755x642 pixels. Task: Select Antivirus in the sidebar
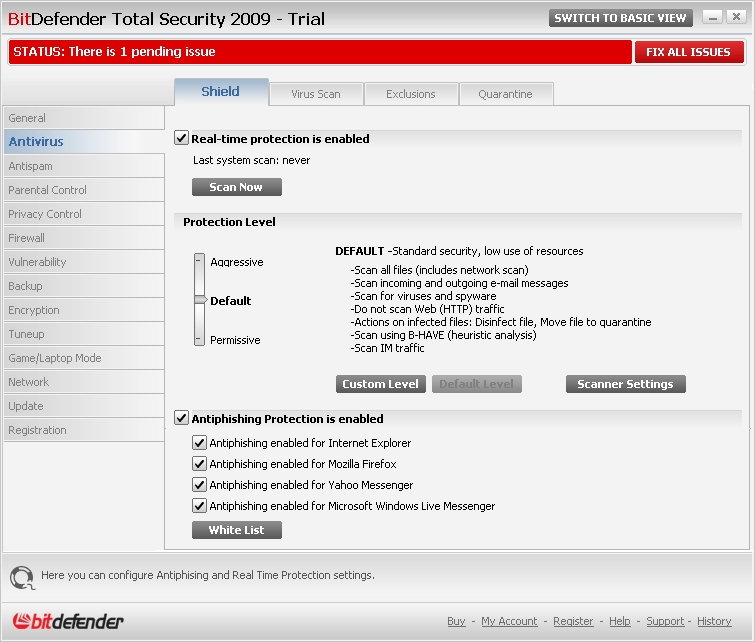click(84, 142)
